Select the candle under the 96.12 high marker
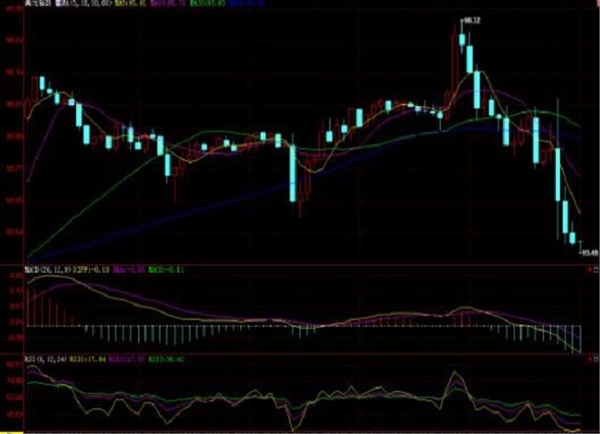 pos(462,39)
